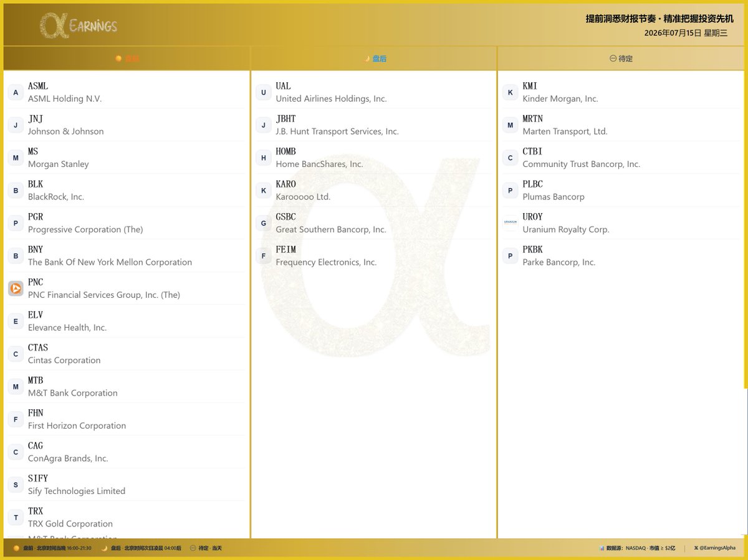Click the PKBK letter P avatar
Viewport: 748px width, 560px height.
point(511,256)
